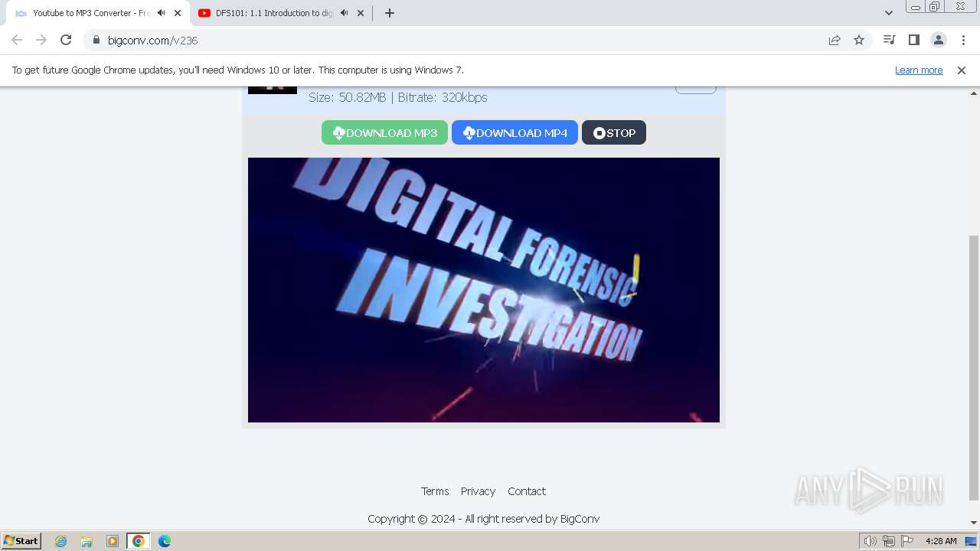The image size is (980, 551).
Task: Click the scrollbar down arrow
Action: [x=974, y=523]
